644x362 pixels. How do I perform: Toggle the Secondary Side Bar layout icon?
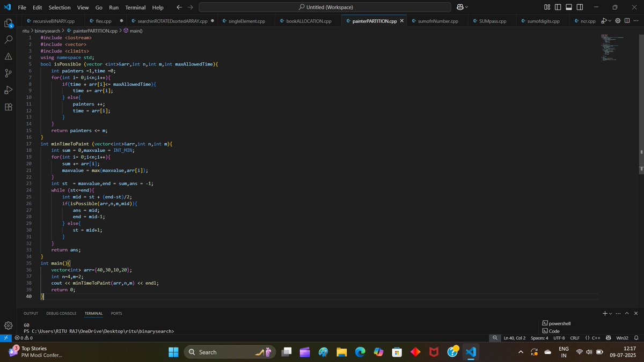[x=580, y=8]
